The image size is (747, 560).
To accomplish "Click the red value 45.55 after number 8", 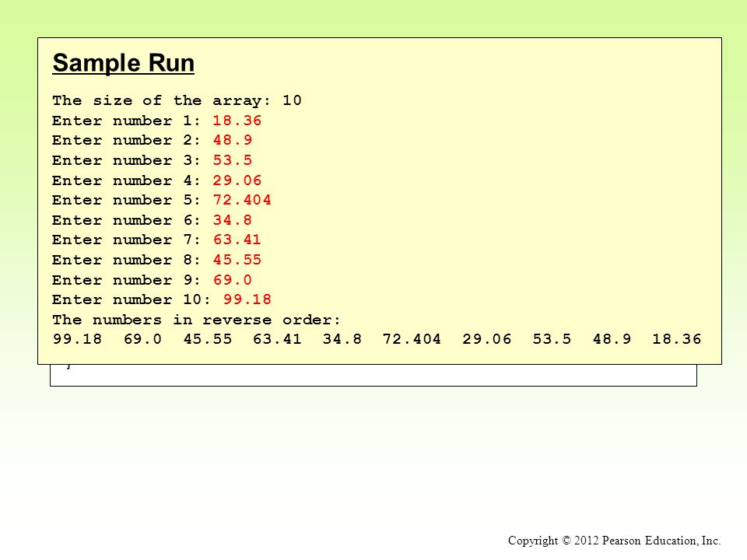I will [237, 260].
